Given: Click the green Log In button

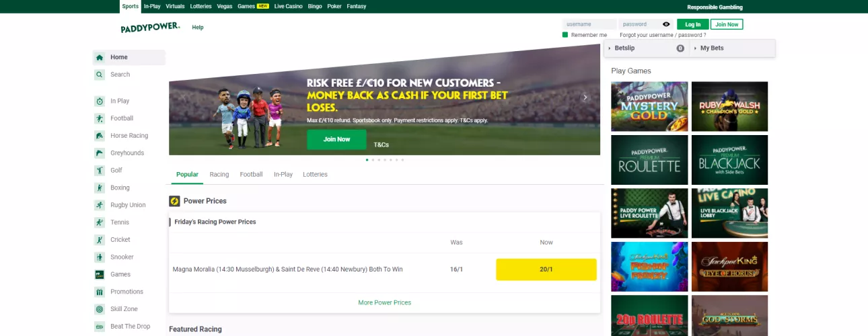Looking at the screenshot, I should coord(692,24).
